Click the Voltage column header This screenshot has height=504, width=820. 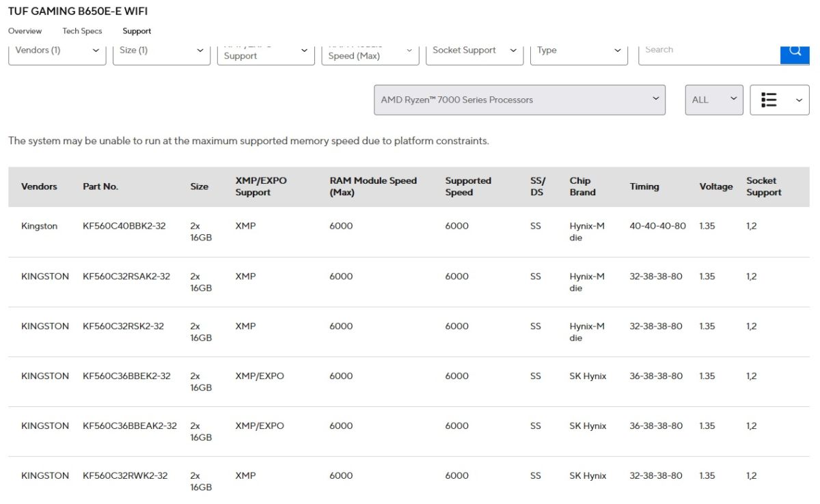pos(715,186)
